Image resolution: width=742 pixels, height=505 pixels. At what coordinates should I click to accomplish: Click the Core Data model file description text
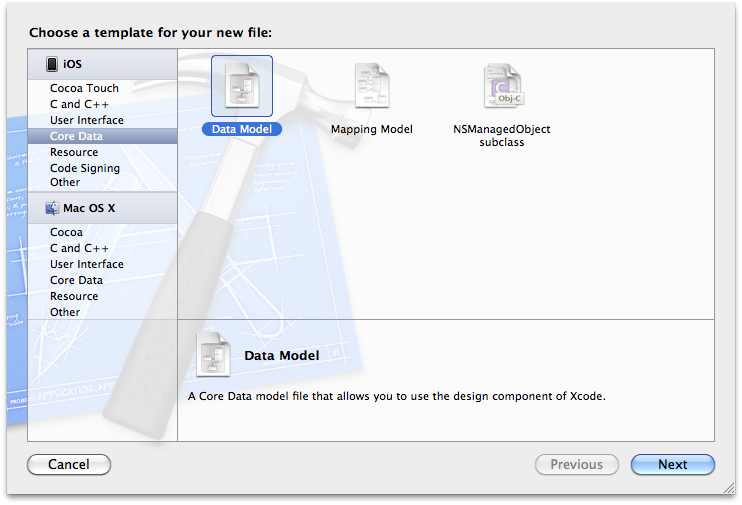coord(397,396)
